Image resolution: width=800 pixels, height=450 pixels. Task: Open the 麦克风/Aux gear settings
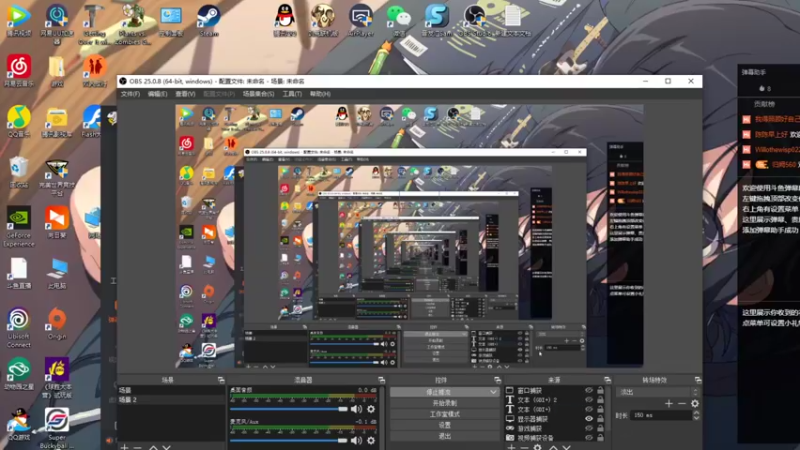click(371, 440)
